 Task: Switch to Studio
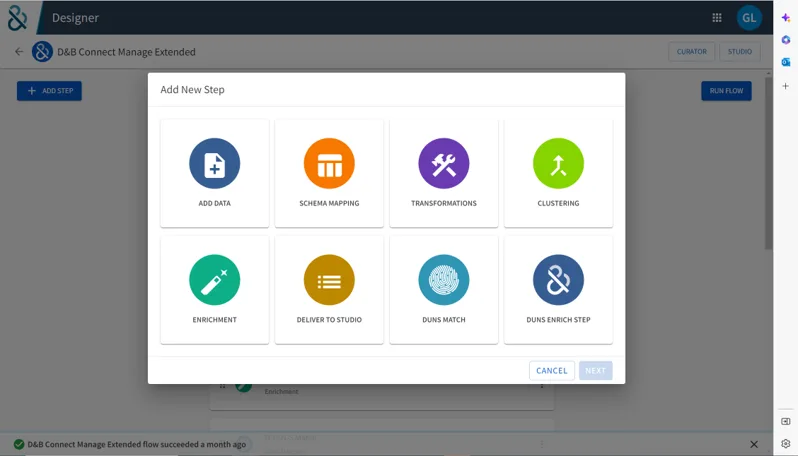click(x=739, y=51)
